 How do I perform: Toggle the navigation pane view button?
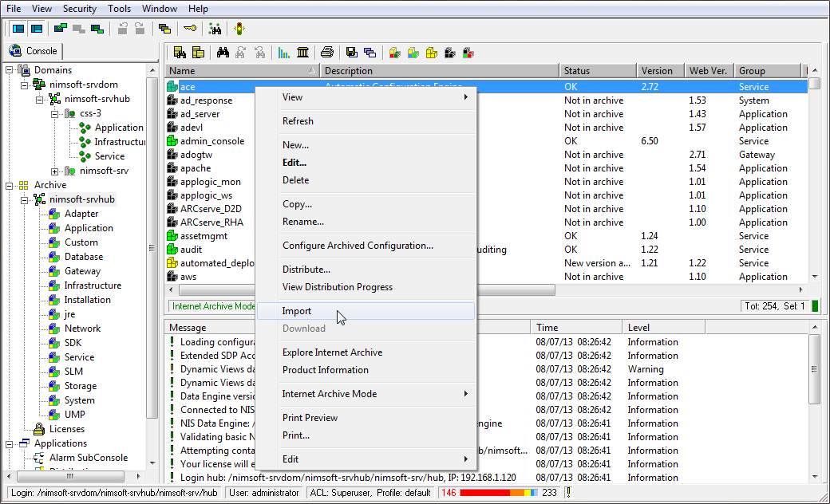[x=18, y=29]
